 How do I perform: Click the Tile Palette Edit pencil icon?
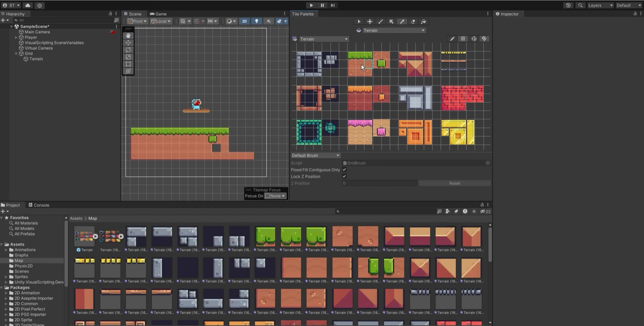pyautogui.click(x=452, y=39)
